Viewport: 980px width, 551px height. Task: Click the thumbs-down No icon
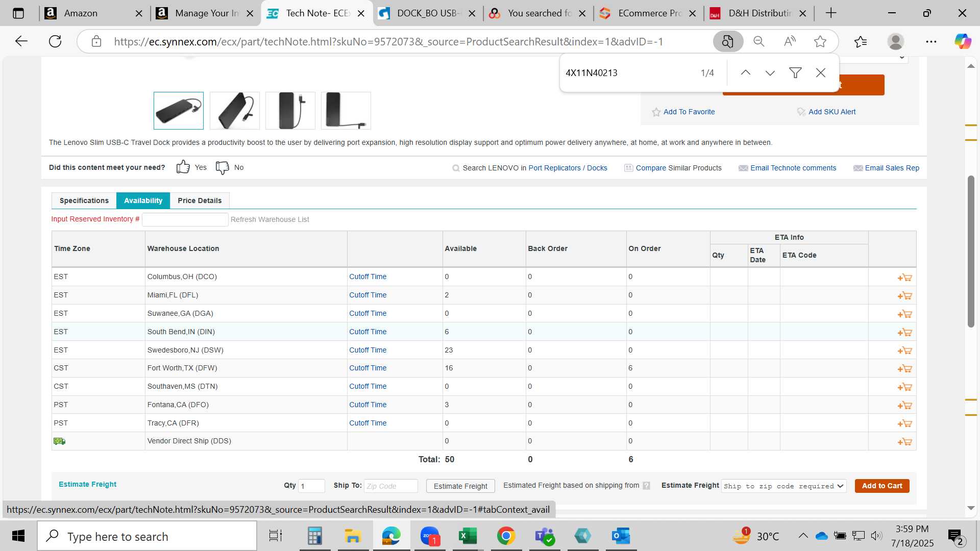coord(223,167)
